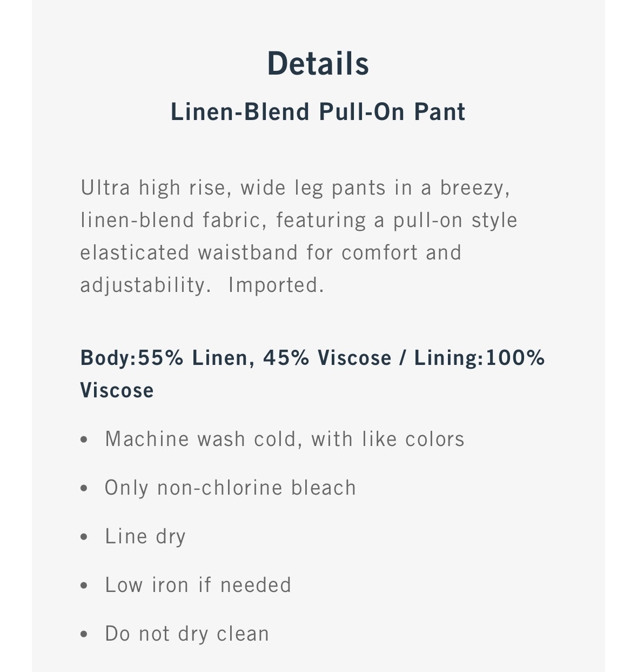The height and width of the screenshot is (672, 637).
Task: Click bullet beside Machine wash cold
Action: click(84, 440)
